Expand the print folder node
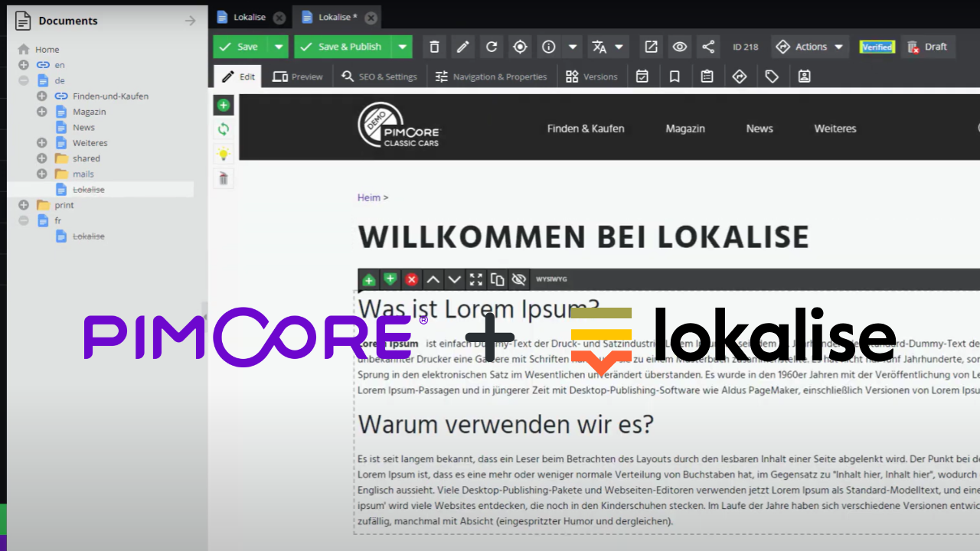This screenshot has width=980, height=551. point(24,205)
